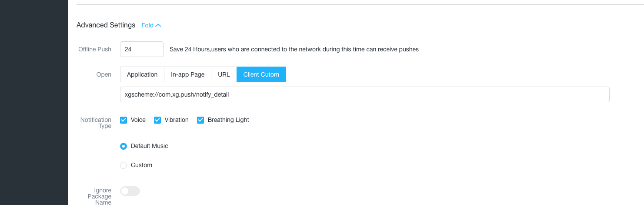This screenshot has width=644, height=205.
Task: Click the Breathing Light label text
Action: [x=228, y=120]
